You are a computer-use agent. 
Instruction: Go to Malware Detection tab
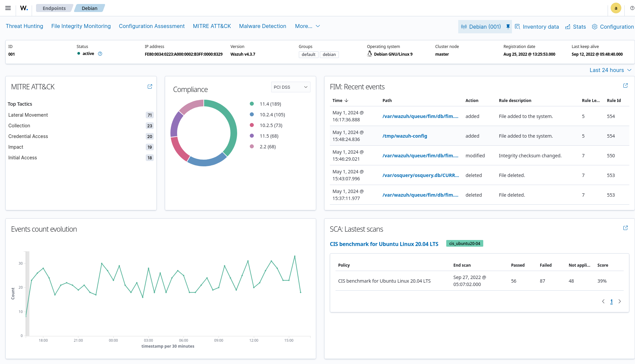point(262,26)
